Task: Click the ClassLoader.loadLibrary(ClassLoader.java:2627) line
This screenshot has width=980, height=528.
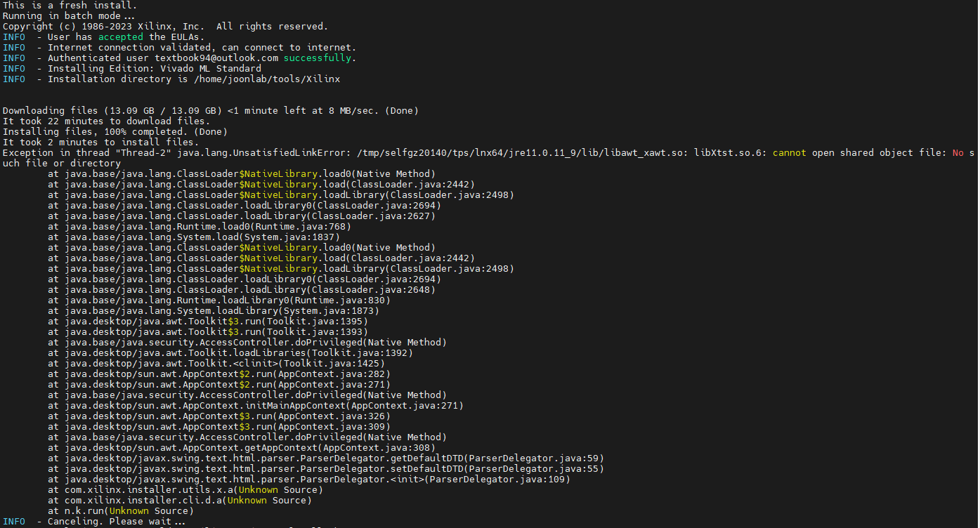Action: (242, 216)
